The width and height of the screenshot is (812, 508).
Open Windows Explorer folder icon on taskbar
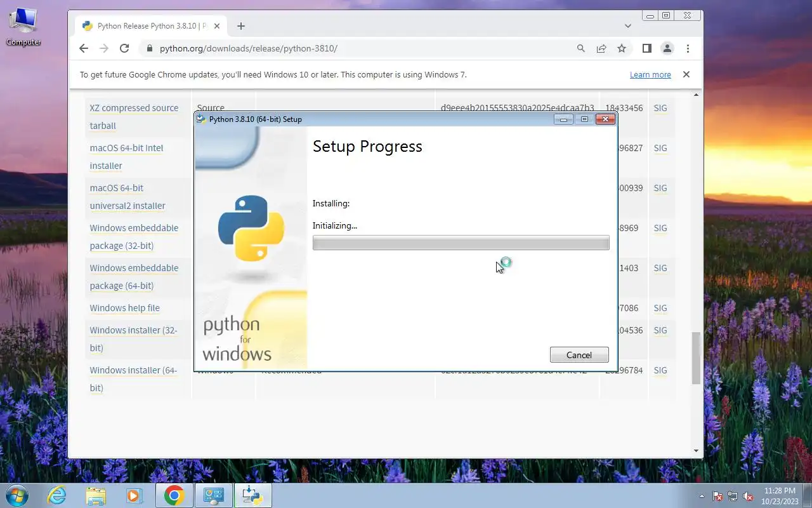click(96, 495)
